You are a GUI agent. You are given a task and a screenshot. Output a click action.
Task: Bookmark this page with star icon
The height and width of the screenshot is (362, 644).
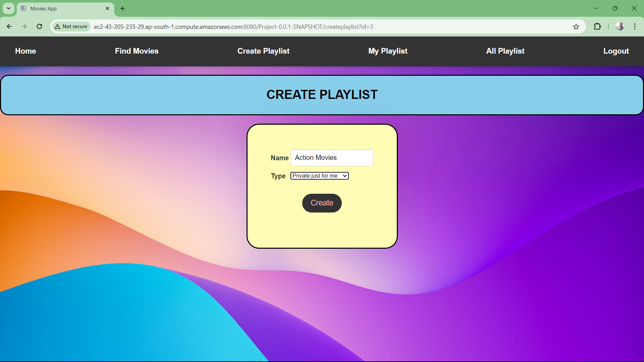(576, 26)
